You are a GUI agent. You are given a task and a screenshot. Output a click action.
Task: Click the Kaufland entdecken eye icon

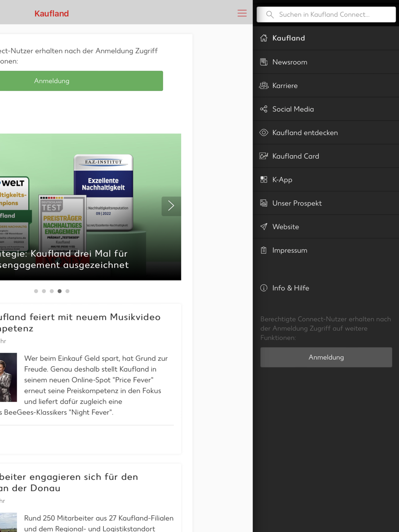click(x=264, y=132)
